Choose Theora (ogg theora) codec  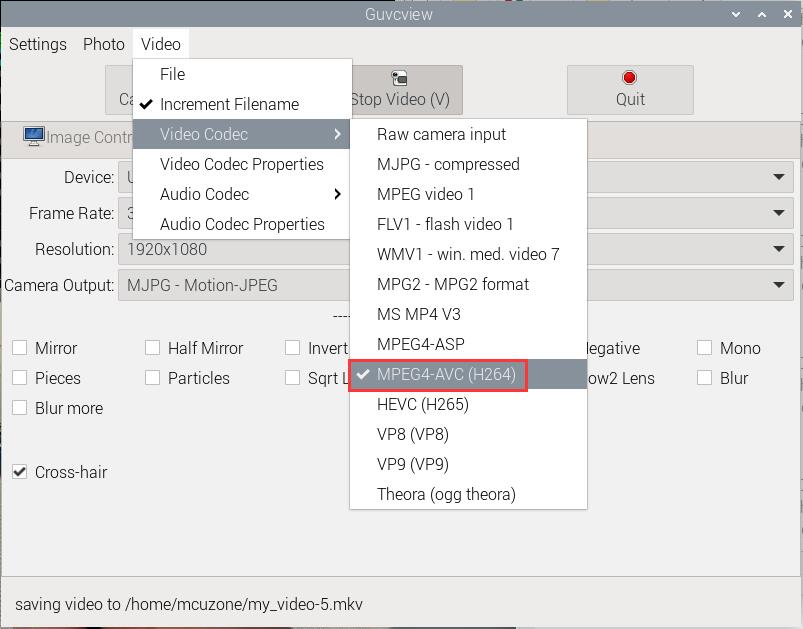[446, 494]
